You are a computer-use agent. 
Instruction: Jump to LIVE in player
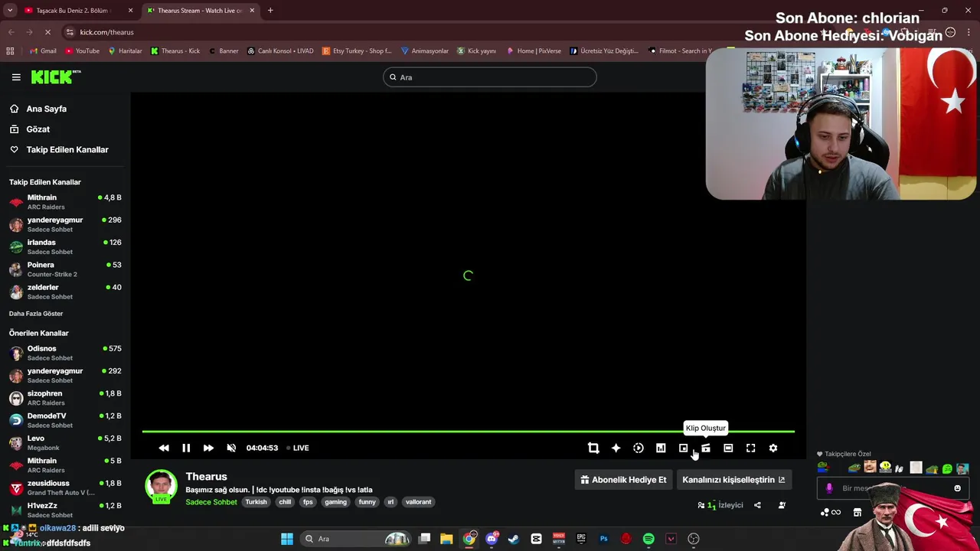coord(298,448)
